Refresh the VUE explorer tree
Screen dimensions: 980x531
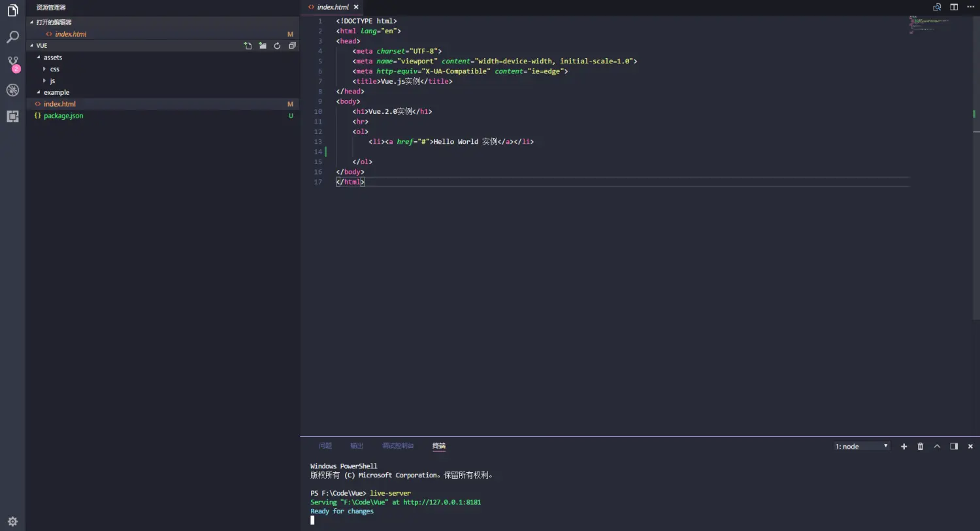point(277,46)
